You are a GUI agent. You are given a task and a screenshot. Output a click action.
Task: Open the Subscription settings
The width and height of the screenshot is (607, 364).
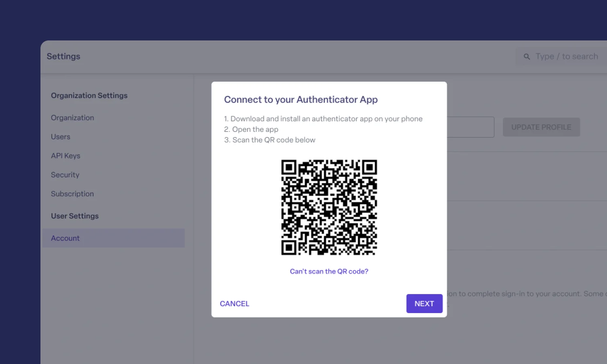(x=72, y=194)
